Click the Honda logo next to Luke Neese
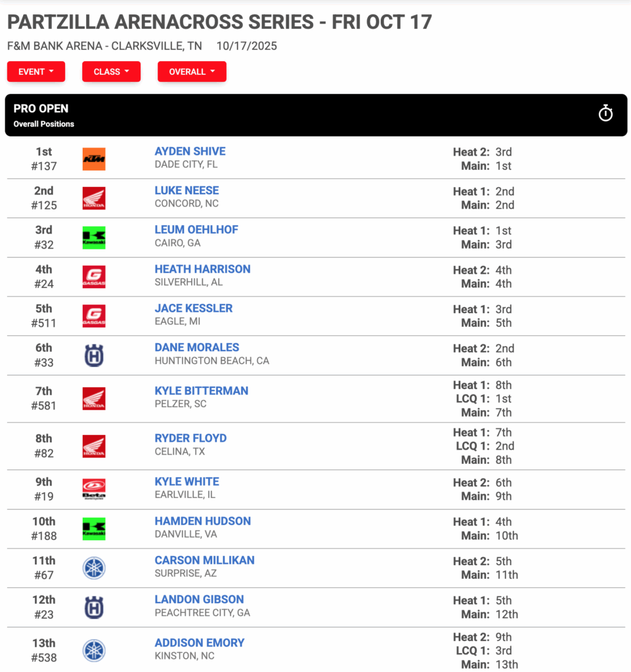Image resolution: width=631 pixels, height=672 pixels. (x=94, y=198)
